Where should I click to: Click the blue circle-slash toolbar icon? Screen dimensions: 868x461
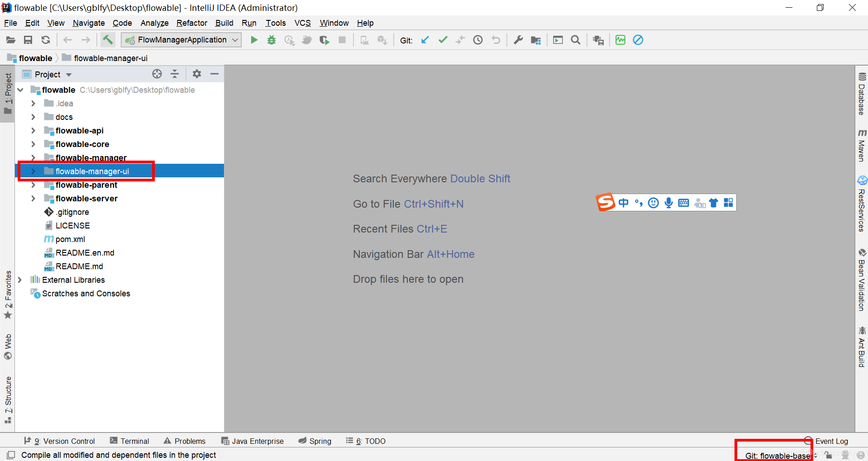(x=638, y=40)
